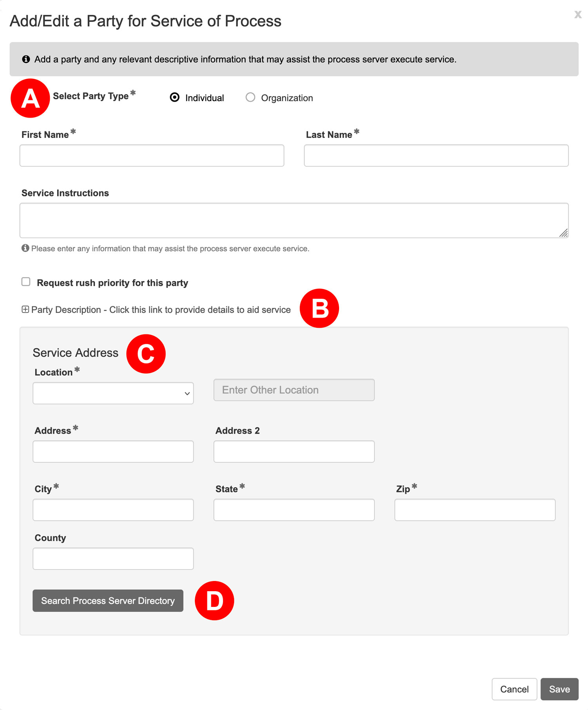Click the Enter Other Location field
Screen dimensions: 588x710
[x=294, y=390]
